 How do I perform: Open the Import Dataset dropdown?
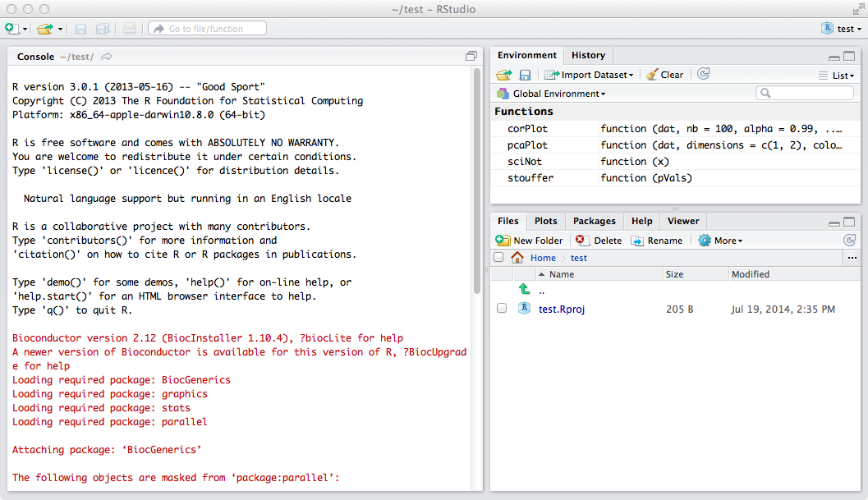589,75
